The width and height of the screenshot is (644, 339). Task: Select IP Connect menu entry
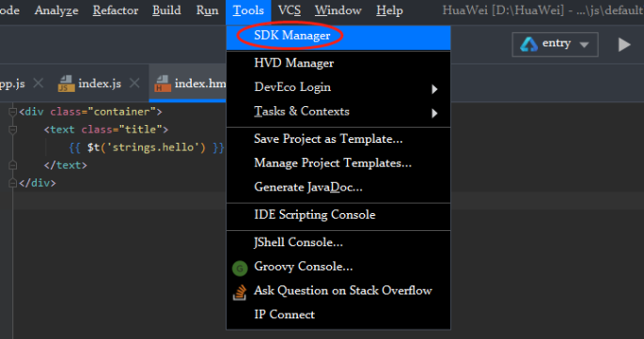(x=338, y=315)
